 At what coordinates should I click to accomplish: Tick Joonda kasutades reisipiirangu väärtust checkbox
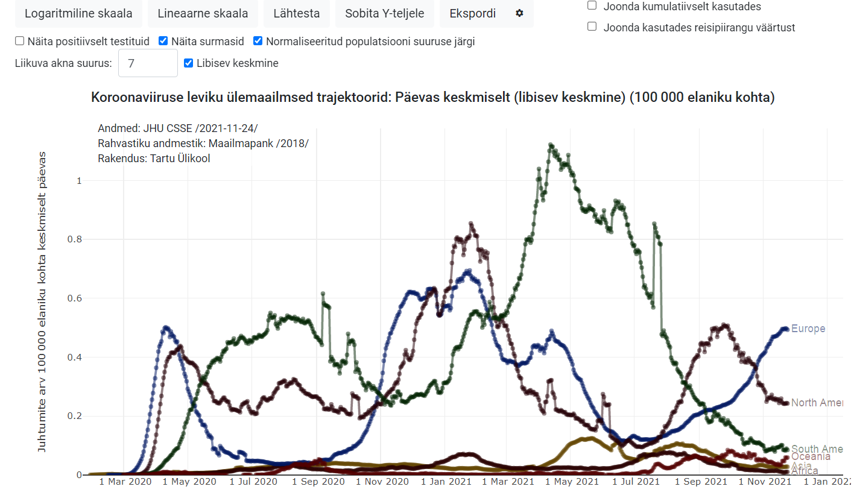coord(592,27)
